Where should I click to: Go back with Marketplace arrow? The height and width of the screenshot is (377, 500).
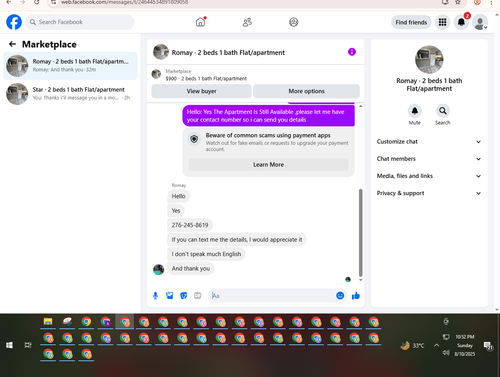(x=12, y=44)
